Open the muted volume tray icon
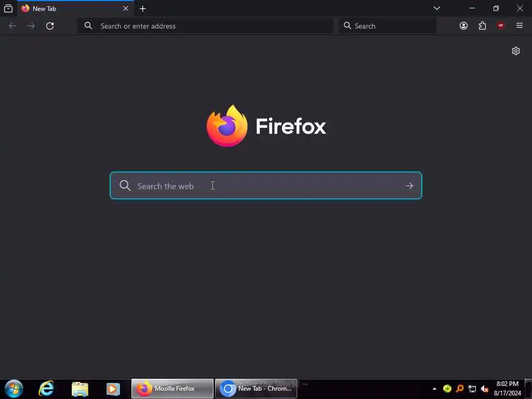 coord(485,389)
